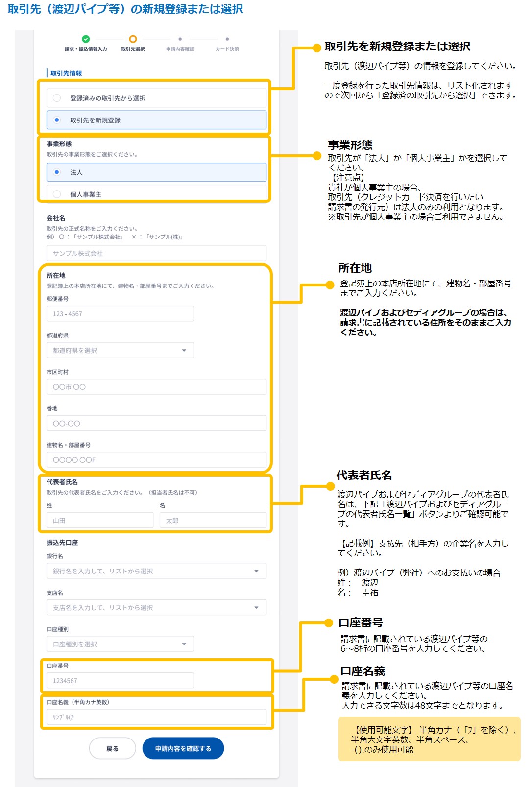The width and height of the screenshot is (532, 787).
Task: Click the green completed step checkmark icon
Action: point(86,39)
